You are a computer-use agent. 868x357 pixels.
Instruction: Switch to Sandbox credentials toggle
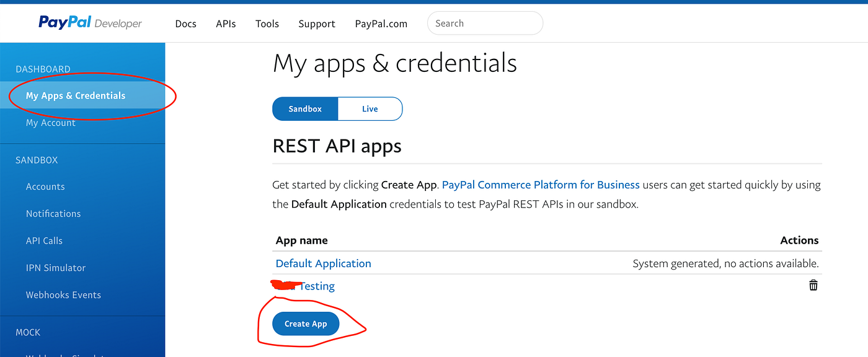pyautogui.click(x=305, y=108)
